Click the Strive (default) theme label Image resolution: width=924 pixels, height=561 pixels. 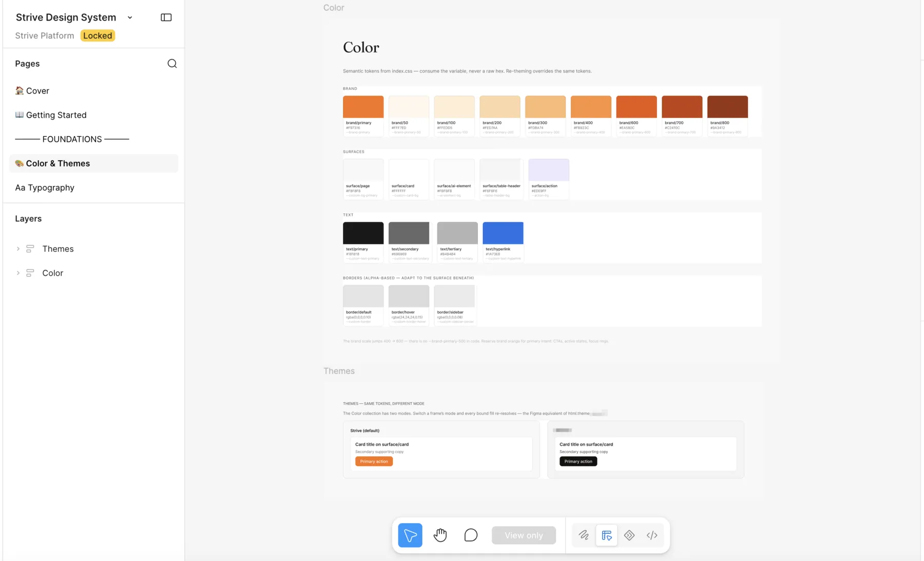click(364, 431)
